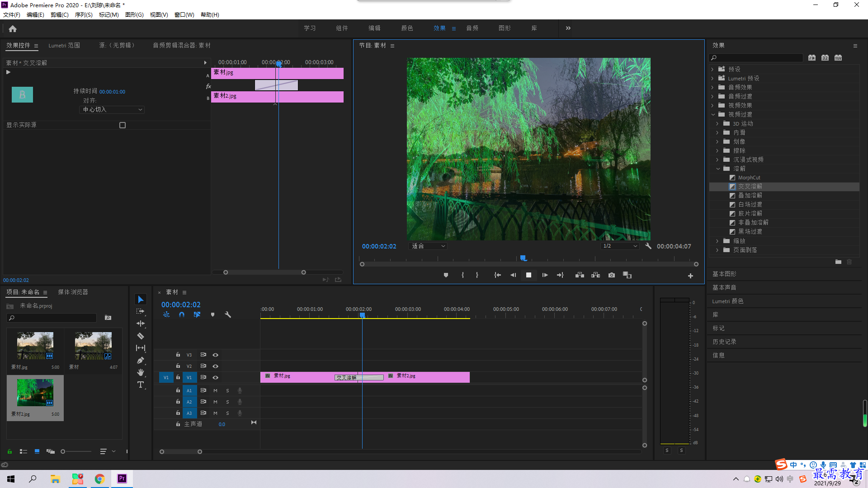Step back one frame
868x488 pixels.
[x=513, y=275]
